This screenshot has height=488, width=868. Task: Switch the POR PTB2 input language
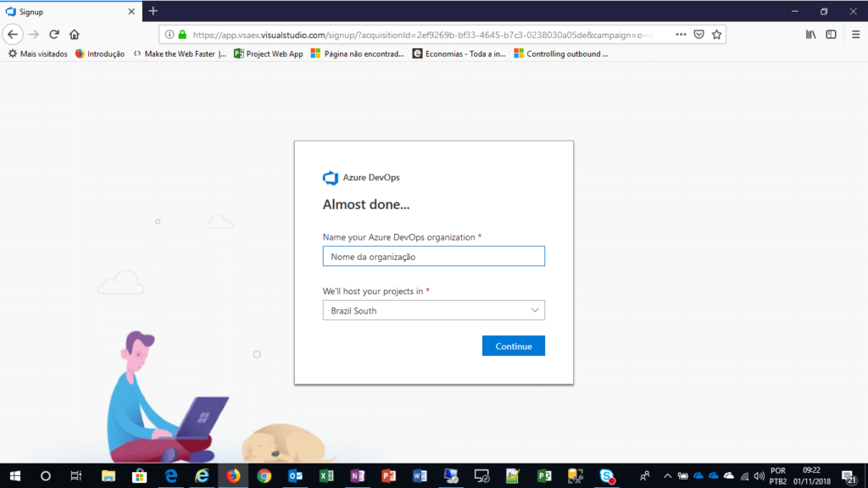(778, 476)
